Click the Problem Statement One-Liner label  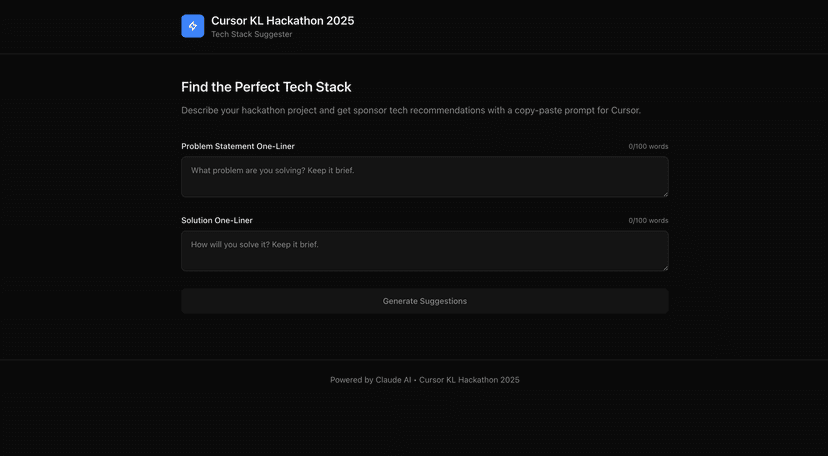[x=238, y=146]
